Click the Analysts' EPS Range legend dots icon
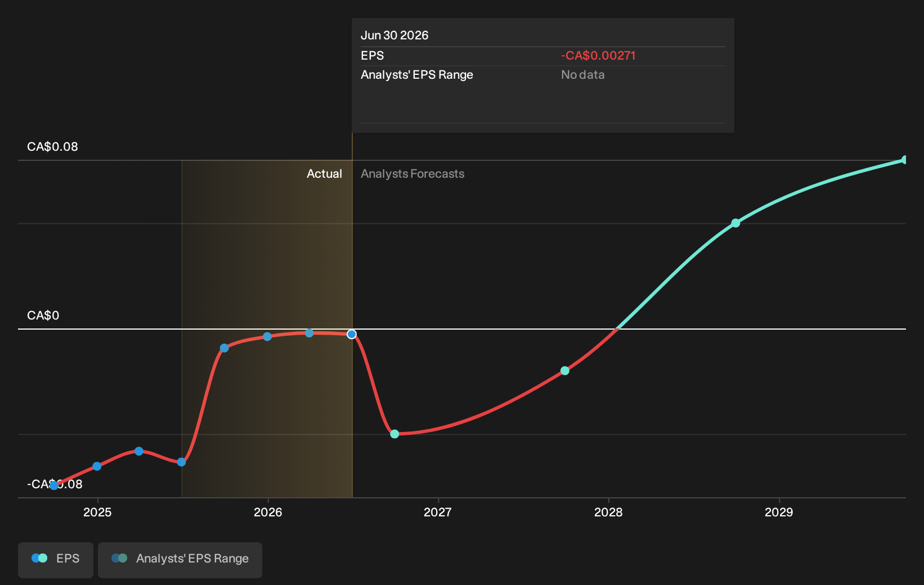Viewport: 924px width, 585px height. coord(119,558)
